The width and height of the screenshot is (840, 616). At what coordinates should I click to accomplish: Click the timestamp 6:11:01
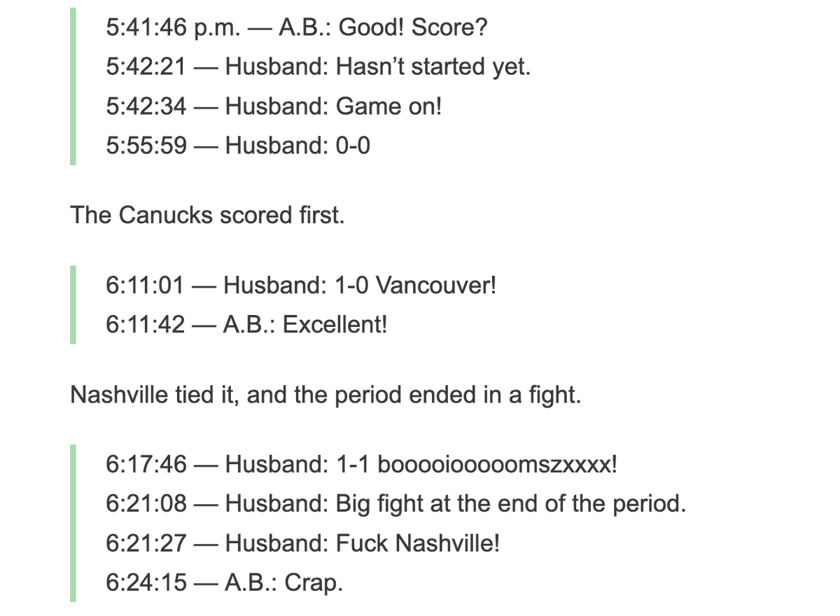pos(145,286)
